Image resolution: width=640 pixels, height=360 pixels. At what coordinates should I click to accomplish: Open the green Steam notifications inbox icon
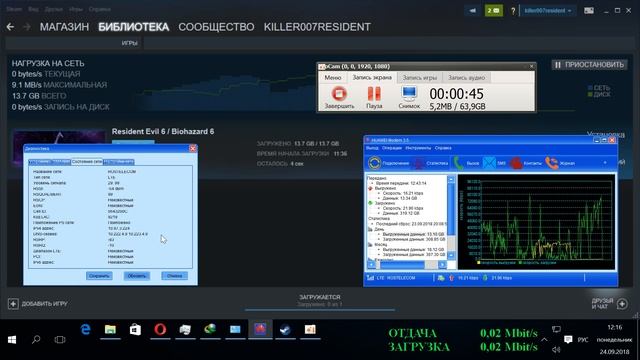point(493,11)
